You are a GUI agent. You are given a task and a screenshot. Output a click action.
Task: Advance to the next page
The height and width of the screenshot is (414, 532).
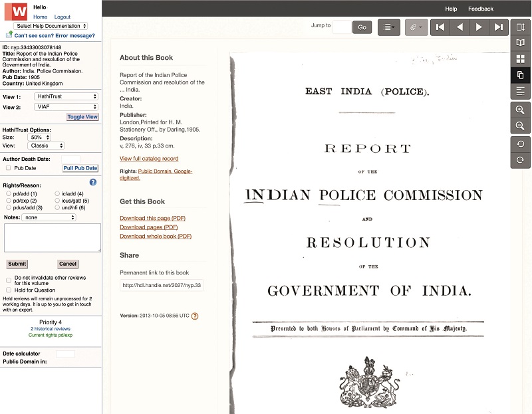coord(479,27)
